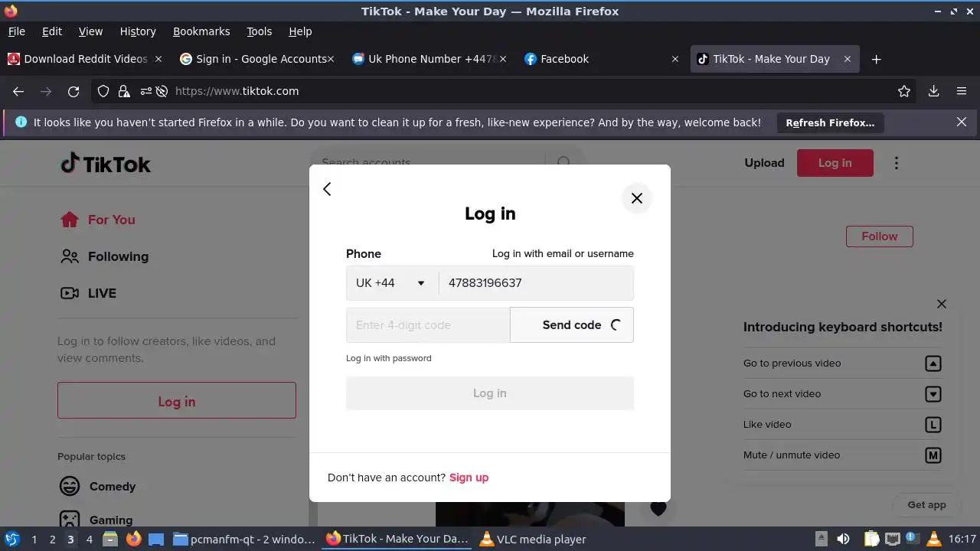The height and width of the screenshot is (551, 980).
Task: Click the down-arrow next video key icon
Action: [933, 394]
